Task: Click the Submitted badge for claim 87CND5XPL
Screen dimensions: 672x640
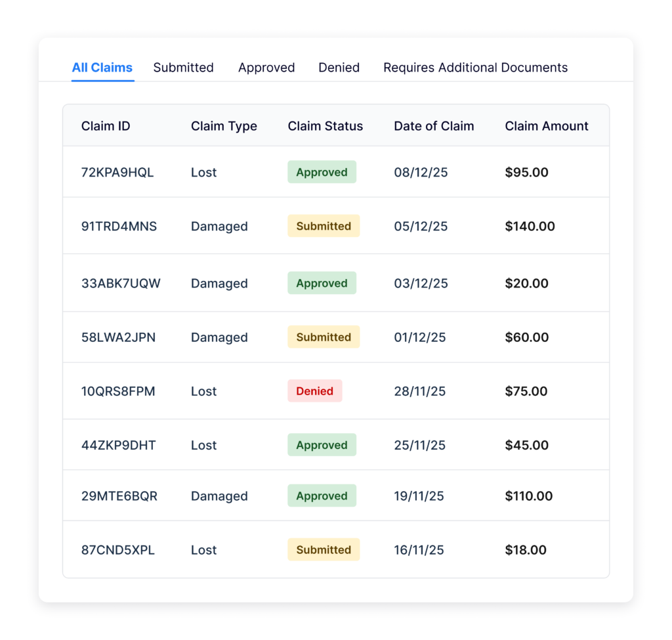Action: (x=323, y=549)
